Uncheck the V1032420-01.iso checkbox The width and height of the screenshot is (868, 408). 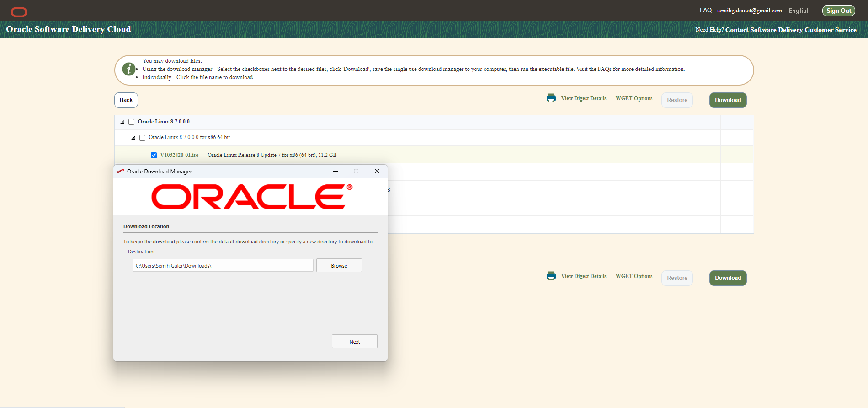click(x=154, y=156)
